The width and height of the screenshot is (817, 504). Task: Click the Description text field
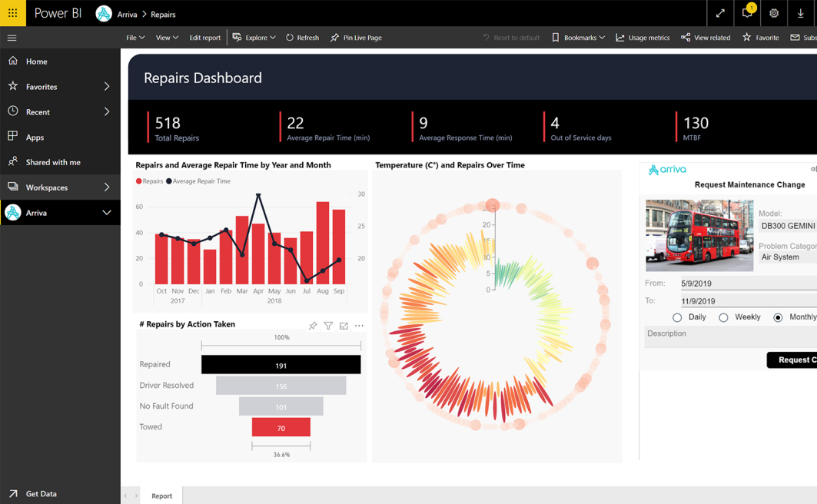click(x=730, y=337)
